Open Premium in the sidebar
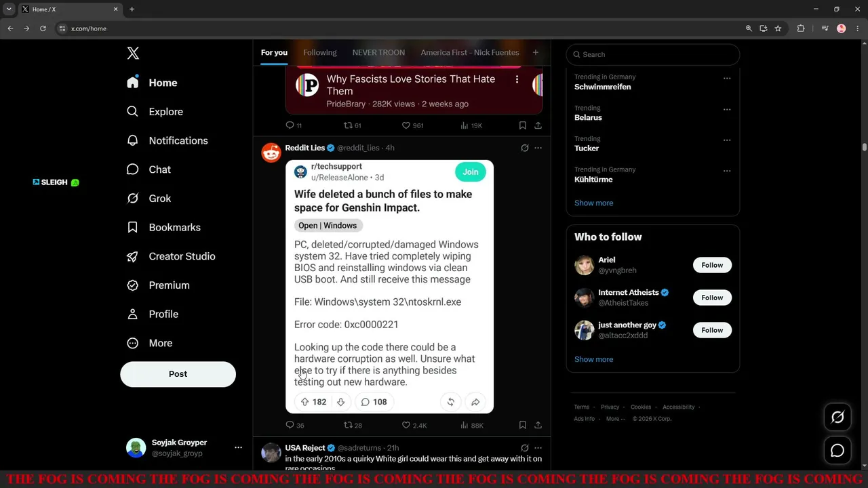This screenshot has width=868, height=488. click(x=158, y=285)
